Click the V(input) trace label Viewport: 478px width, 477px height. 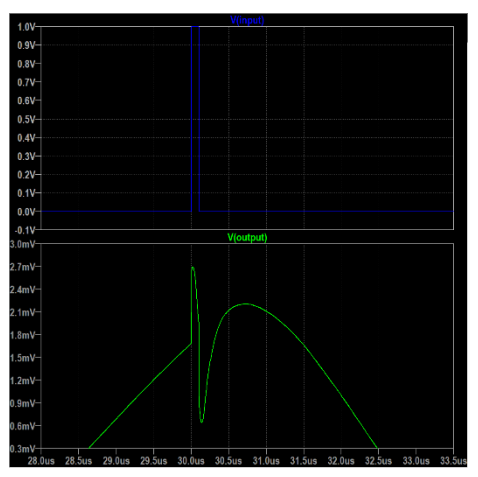click(247, 20)
